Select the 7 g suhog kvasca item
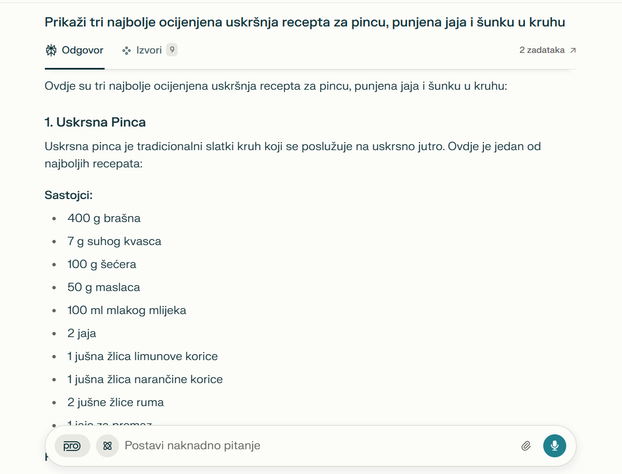Screen dimensions: 622x474 point(114,241)
